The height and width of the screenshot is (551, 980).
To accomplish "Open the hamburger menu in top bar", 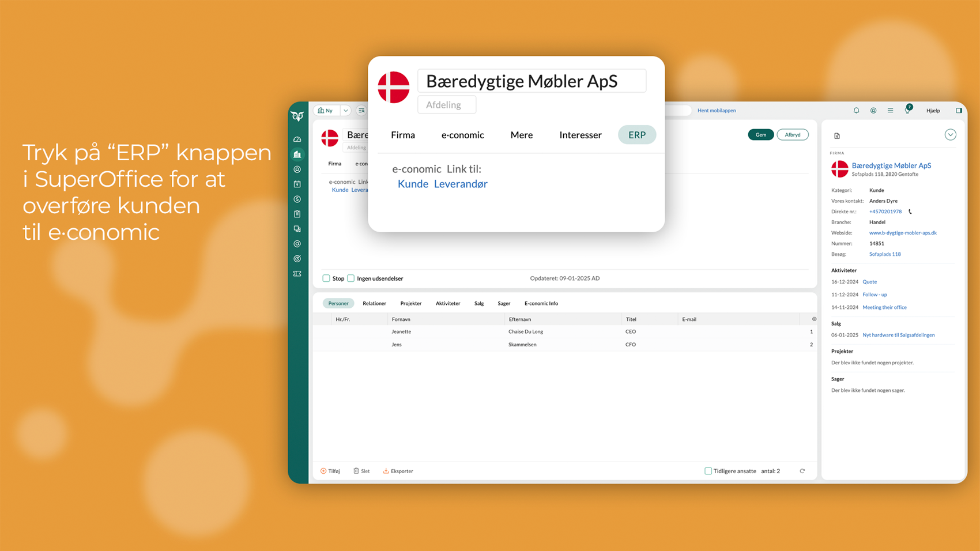I will (890, 111).
